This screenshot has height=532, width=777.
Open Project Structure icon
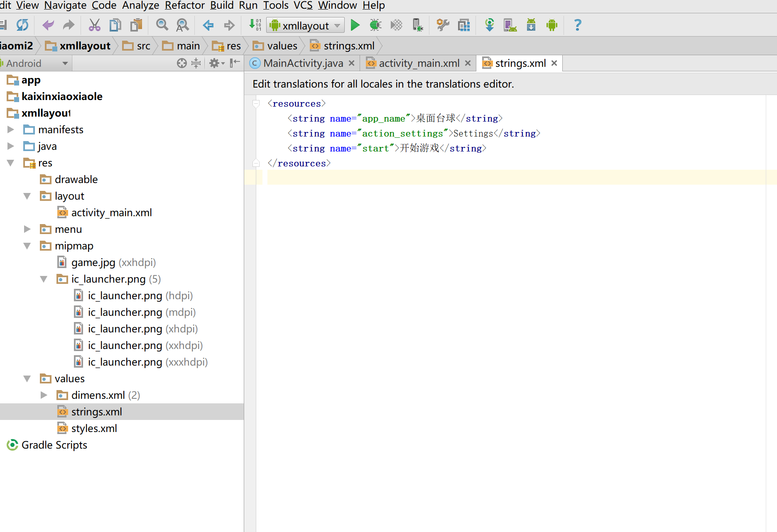[x=464, y=25]
